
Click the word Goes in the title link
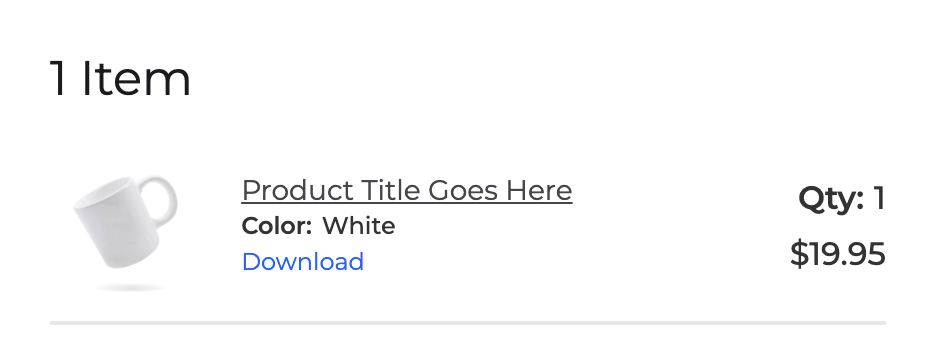tap(463, 191)
